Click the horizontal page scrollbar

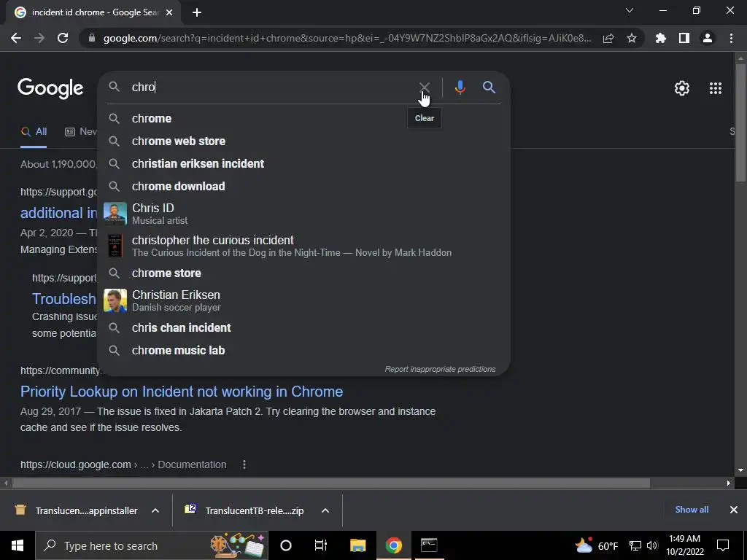click(331, 483)
